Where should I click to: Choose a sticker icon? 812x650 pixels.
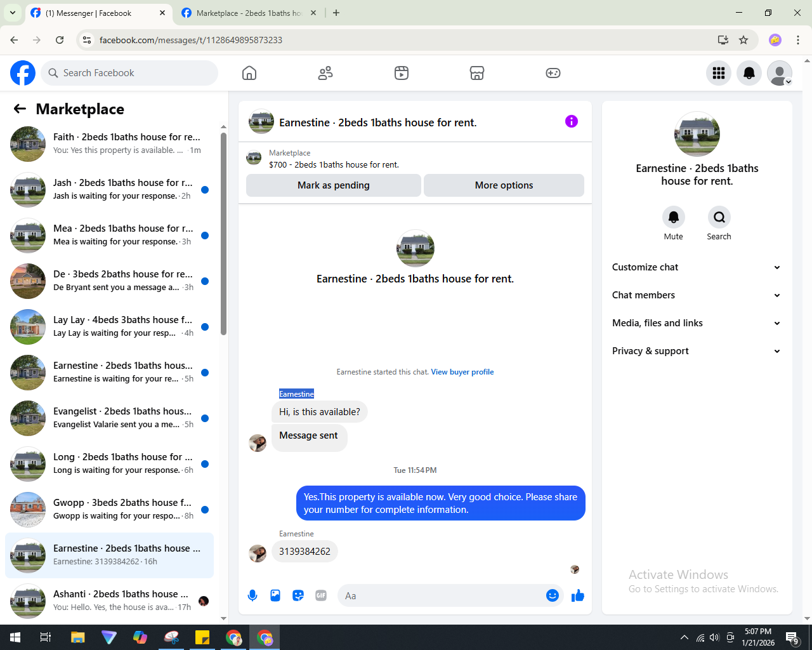298,595
